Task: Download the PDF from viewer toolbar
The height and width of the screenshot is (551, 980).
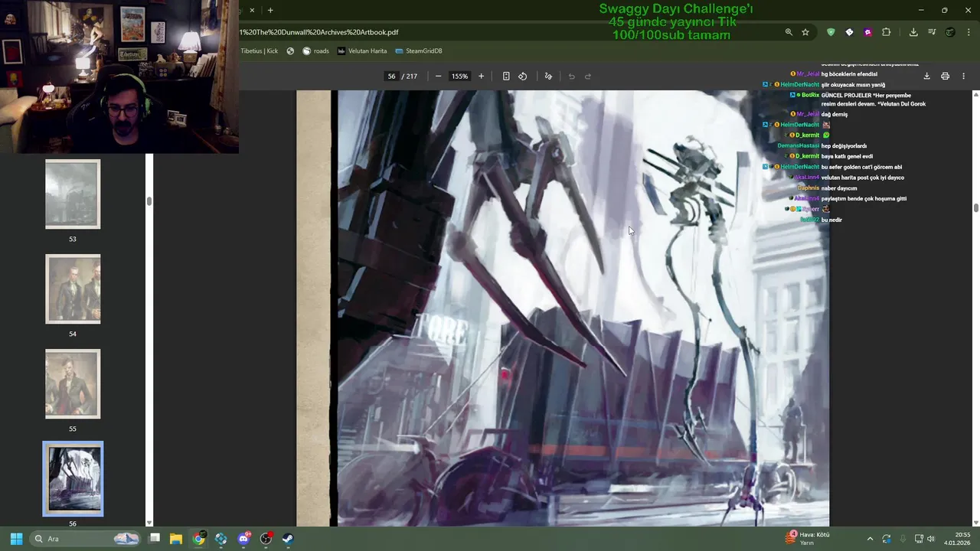Action: [x=926, y=77]
